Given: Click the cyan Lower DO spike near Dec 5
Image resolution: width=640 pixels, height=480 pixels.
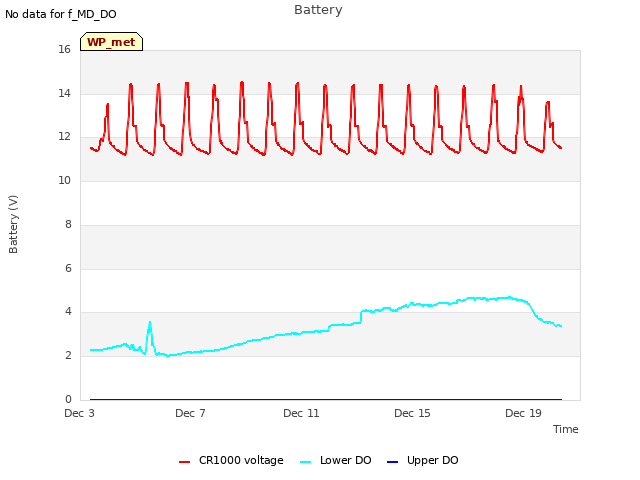Looking at the screenshot, I should coord(150,323).
